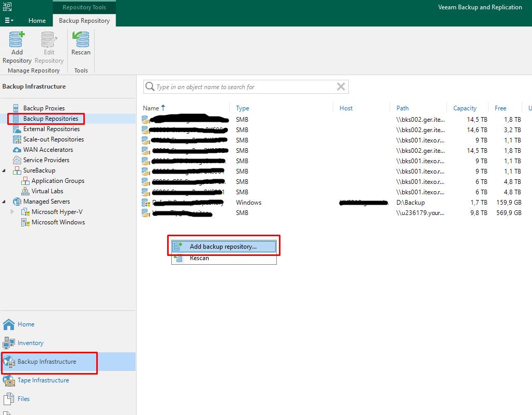Collapse the SureBackup tree node
The width and height of the screenshot is (532, 415).
click(x=4, y=170)
